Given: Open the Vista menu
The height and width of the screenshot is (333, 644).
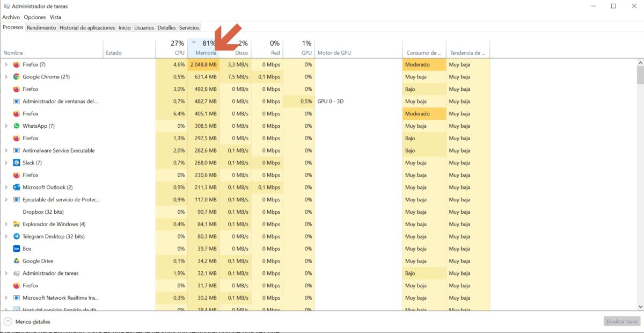Looking at the screenshot, I should pos(55,17).
